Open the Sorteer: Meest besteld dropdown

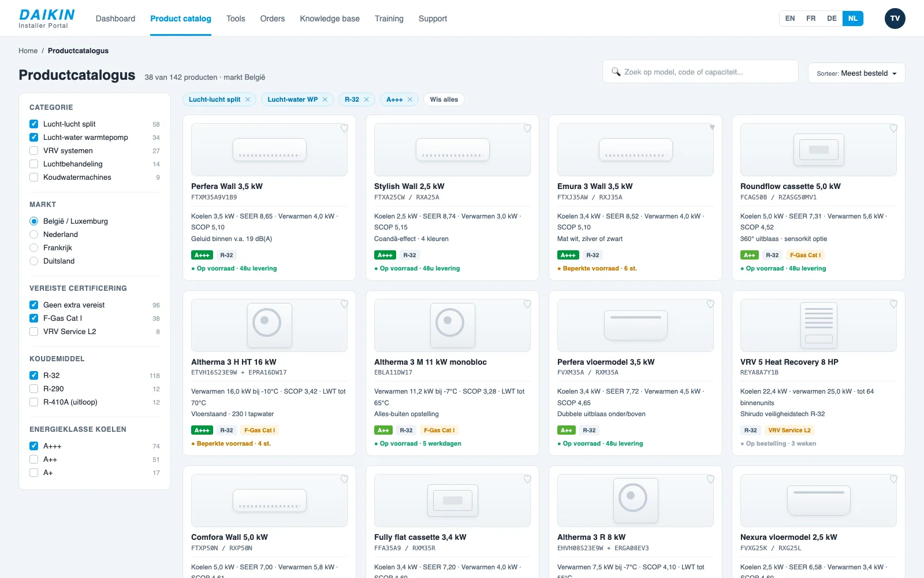856,73
